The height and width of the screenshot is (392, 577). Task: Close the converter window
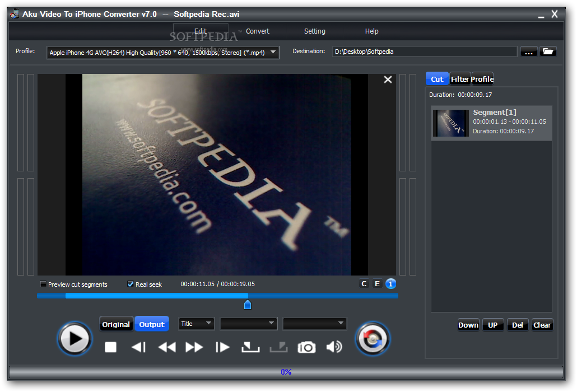[555, 14]
